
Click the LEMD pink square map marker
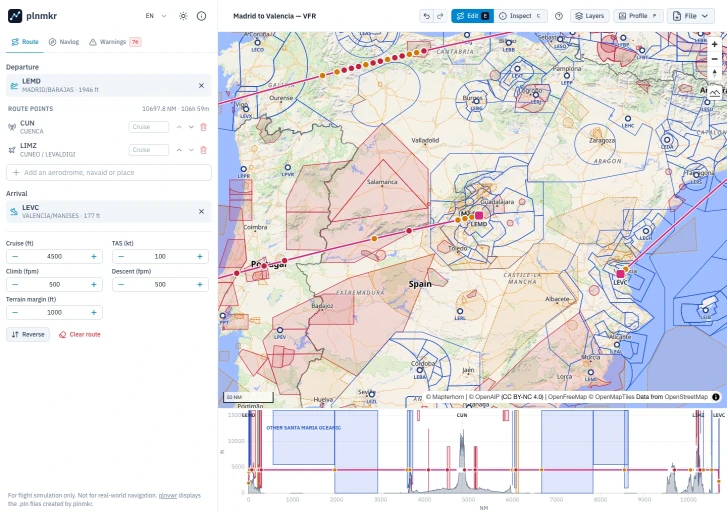pyautogui.click(x=479, y=215)
